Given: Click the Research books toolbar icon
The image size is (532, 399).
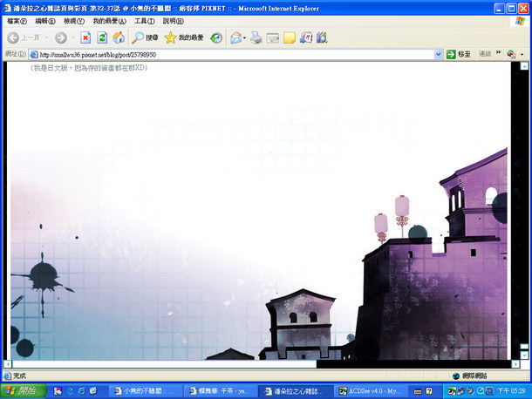Looking at the screenshot, I should coord(322,37).
